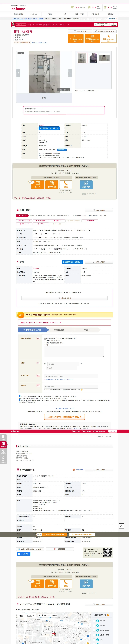The height and width of the screenshot is (644, 129).
Task: Click 周辺情報 icon in left side navigation
Action: point(3,452)
